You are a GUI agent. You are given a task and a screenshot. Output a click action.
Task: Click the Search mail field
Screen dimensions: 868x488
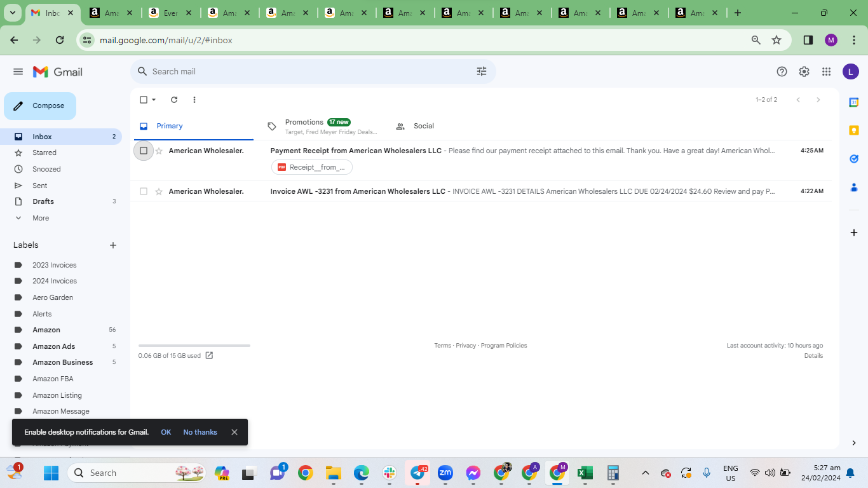313,72
